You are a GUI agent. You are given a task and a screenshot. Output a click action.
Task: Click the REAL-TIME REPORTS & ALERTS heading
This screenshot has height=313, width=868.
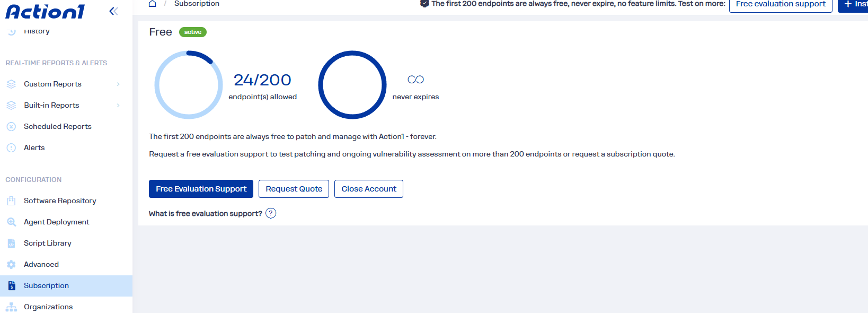coord(56,63)
